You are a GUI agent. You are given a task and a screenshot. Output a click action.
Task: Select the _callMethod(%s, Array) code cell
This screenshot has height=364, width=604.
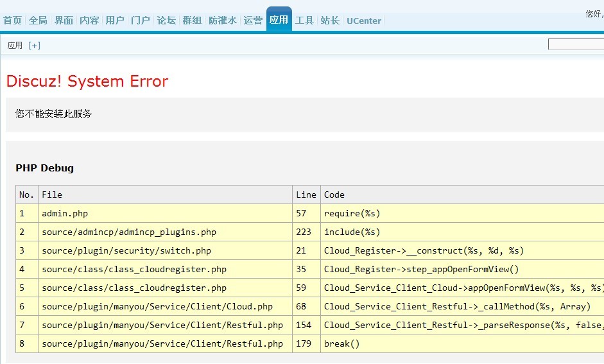pyautogui.click(x=462, y=306)
